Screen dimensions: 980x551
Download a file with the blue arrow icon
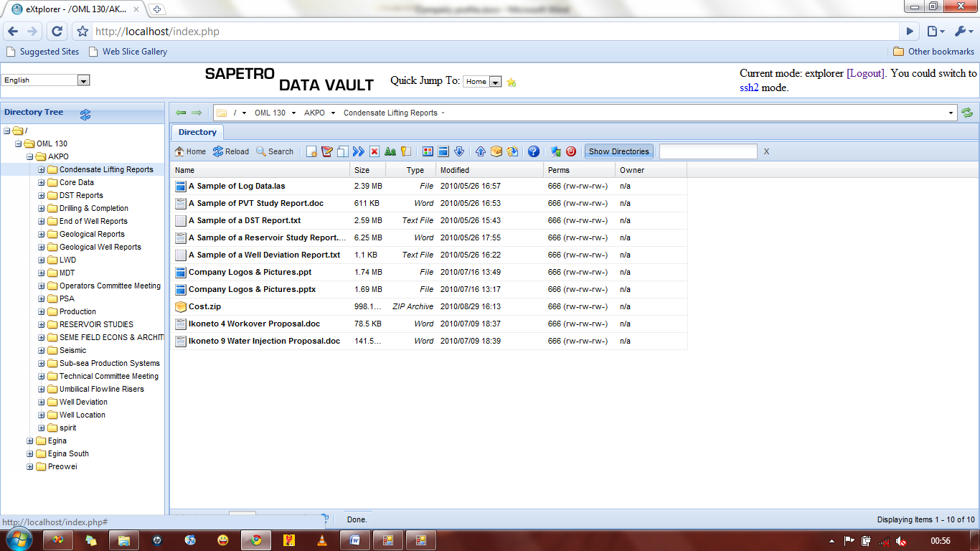pos(458,151)
